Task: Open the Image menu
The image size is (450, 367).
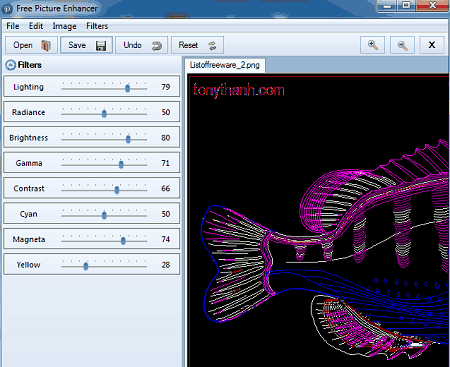Action: [x=64, y=26]
